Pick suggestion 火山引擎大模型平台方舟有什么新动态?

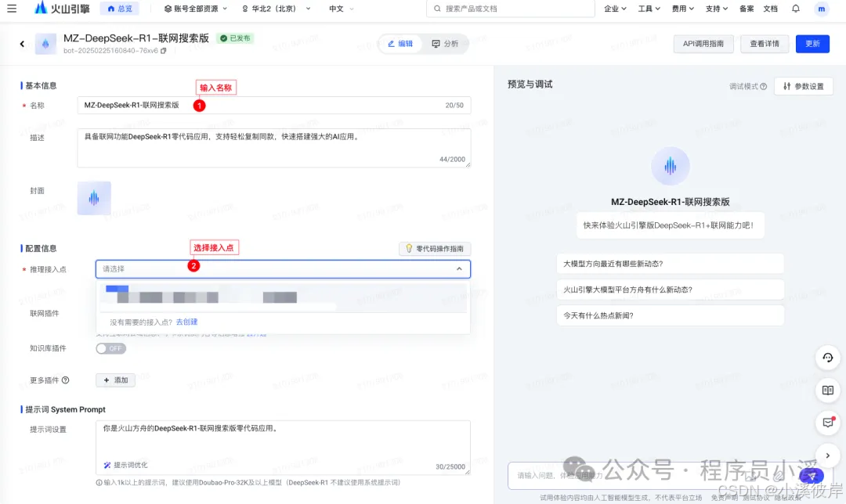[670, 290]
